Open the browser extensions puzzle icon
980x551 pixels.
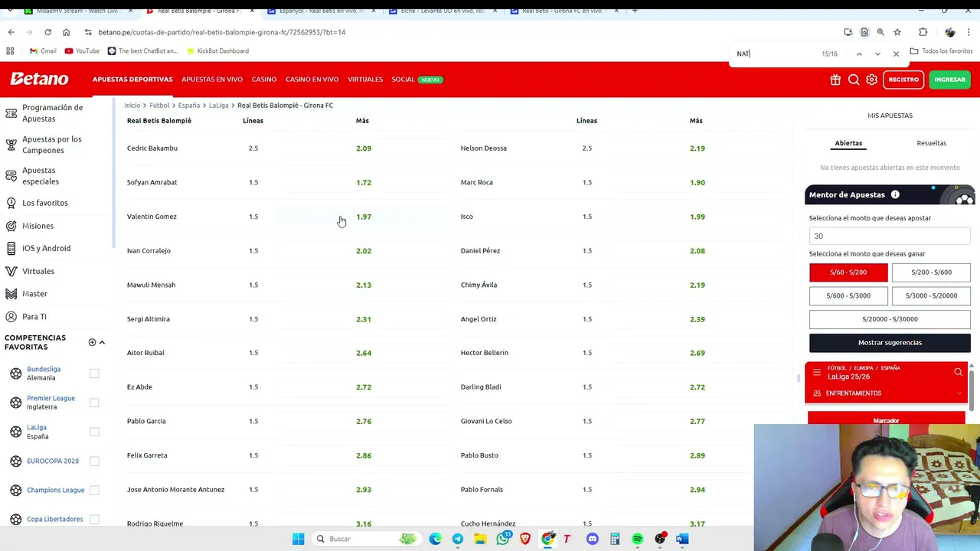click(923, 32)
